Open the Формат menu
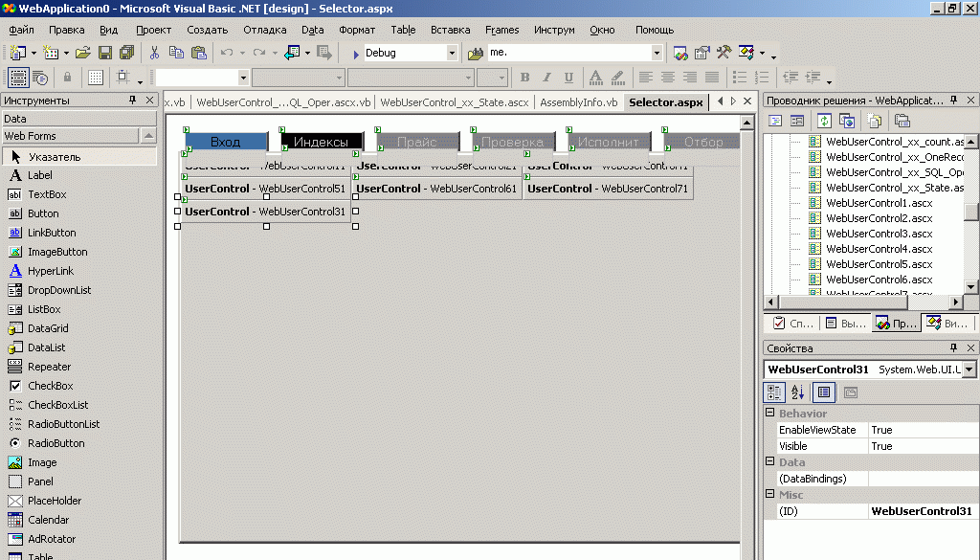The image size is (980, 560). pyautogui.click(x=357, y=30)
